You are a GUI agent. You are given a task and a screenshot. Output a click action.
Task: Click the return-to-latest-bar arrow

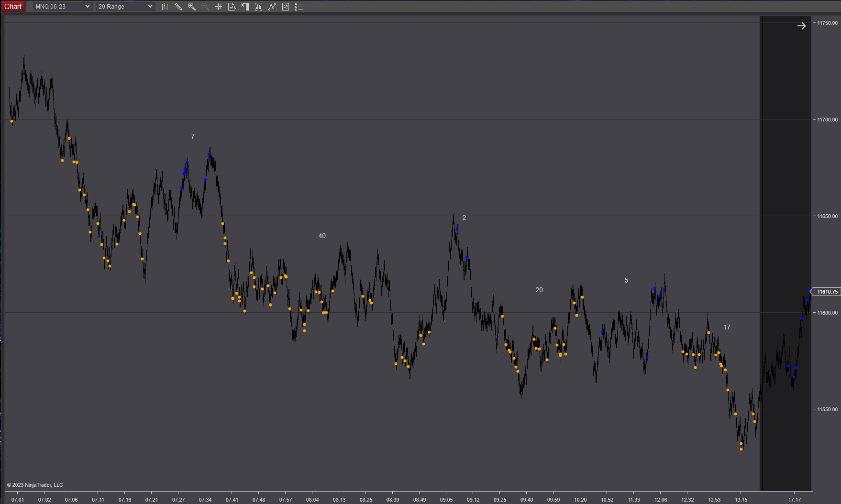point(802,26)
